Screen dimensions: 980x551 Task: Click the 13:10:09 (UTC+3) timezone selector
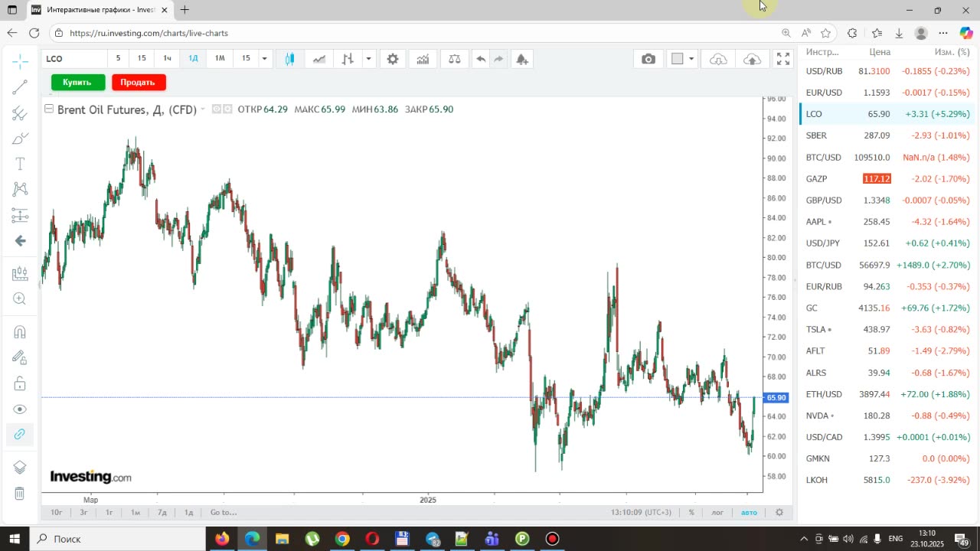pos(641,512)
